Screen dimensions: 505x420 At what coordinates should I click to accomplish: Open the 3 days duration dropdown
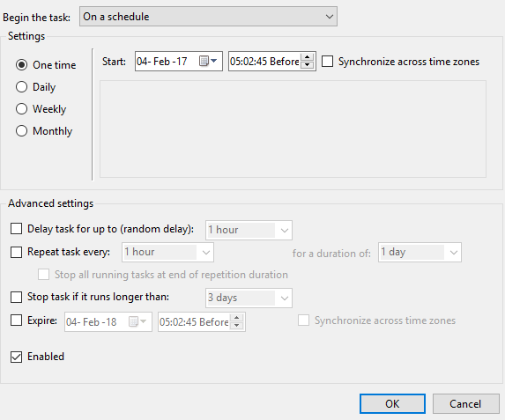249,298
